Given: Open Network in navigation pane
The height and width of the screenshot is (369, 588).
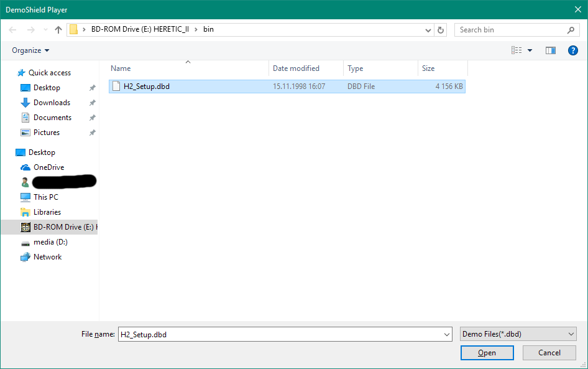Looking at the screenshot, I should click(x=48, y=257).
